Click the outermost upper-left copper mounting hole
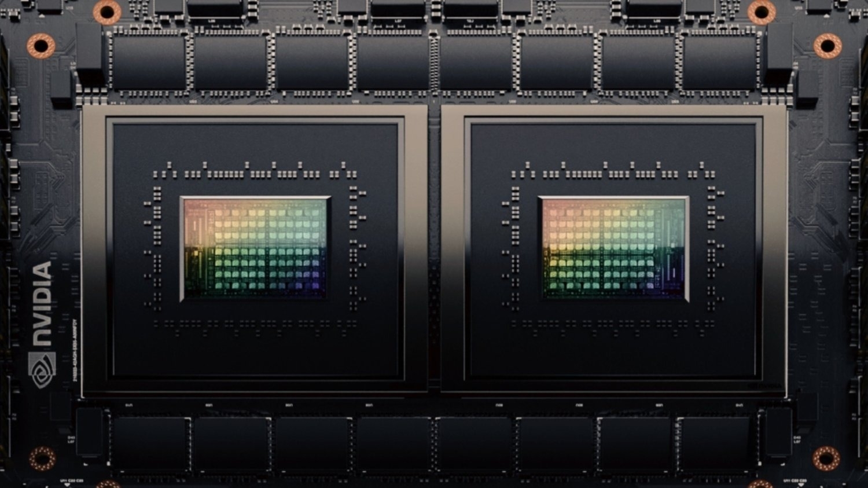Viewport: 868px width, 488px height. (41, 46)
